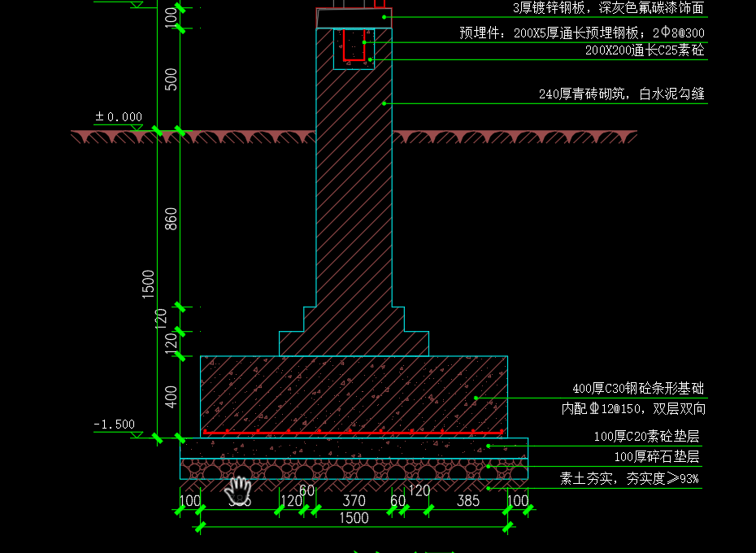
Task: Click the '60' dimension just right of '370'
Action: coord(398,500)
